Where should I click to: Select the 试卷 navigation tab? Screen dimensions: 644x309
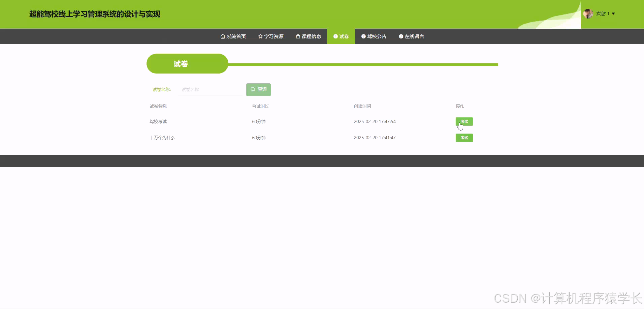[x=341, y=36]
